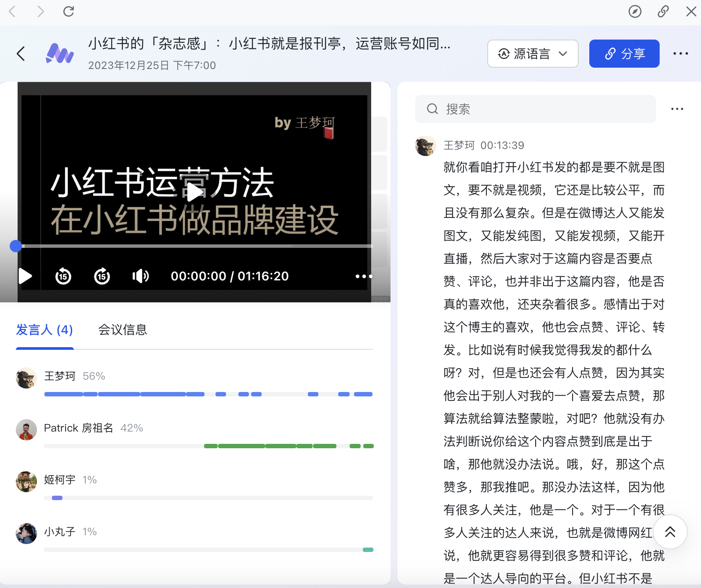Click transcript line starting 就你看咱打开小红书
The height and width of the screenshot is (588, 701).
point(554,167)
